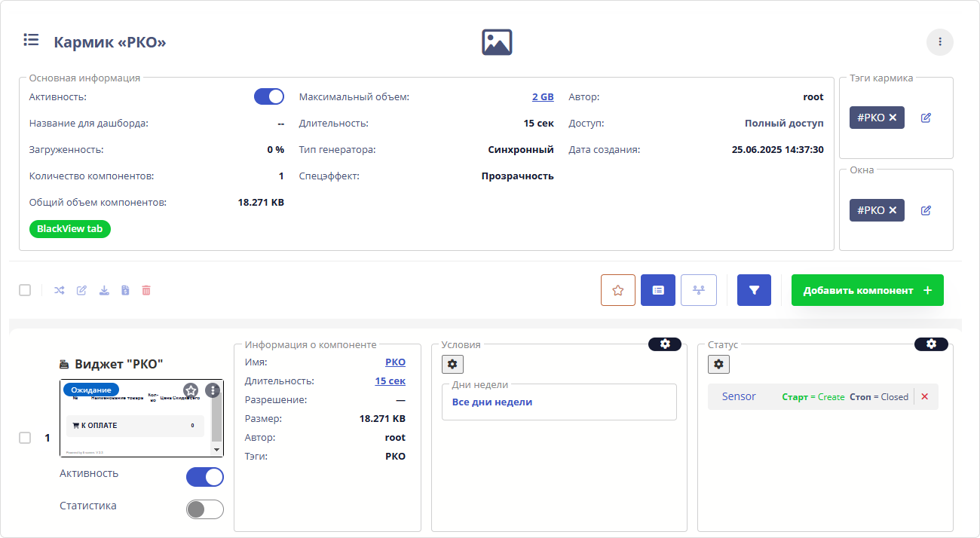Open the three-dot menu in the top right
This screenshot has width=980, height=538.
tap(940, 42)
